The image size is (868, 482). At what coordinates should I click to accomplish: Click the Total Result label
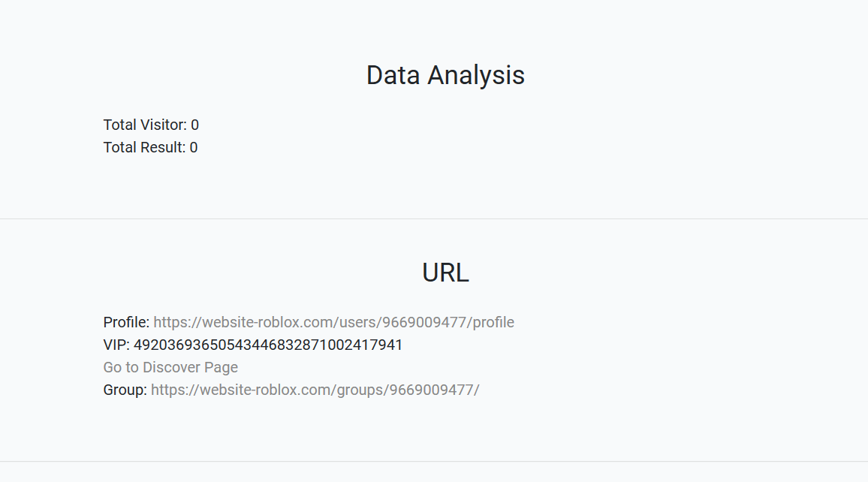click(143, 147)
